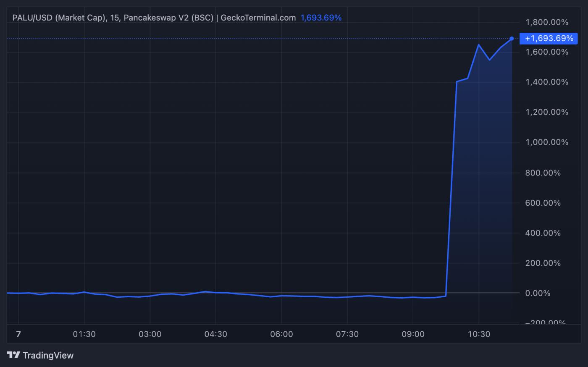Click the 1,600.00% price scale label
Image resolution: width=588 pixels, height=367 pixels.
coord(547,52)
